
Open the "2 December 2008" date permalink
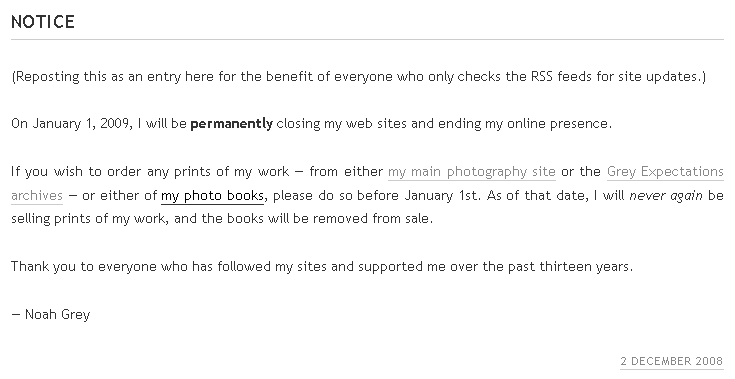click(x=672, y=361)
